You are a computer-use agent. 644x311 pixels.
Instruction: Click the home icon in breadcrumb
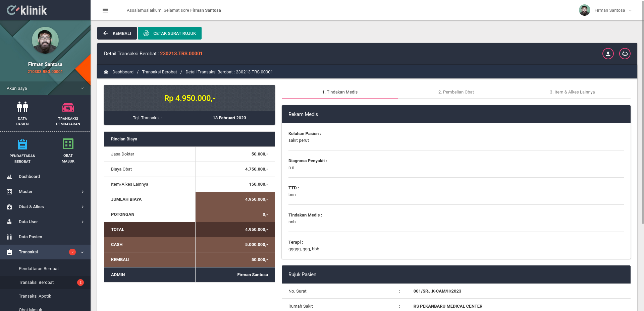(x=106, y=72)
